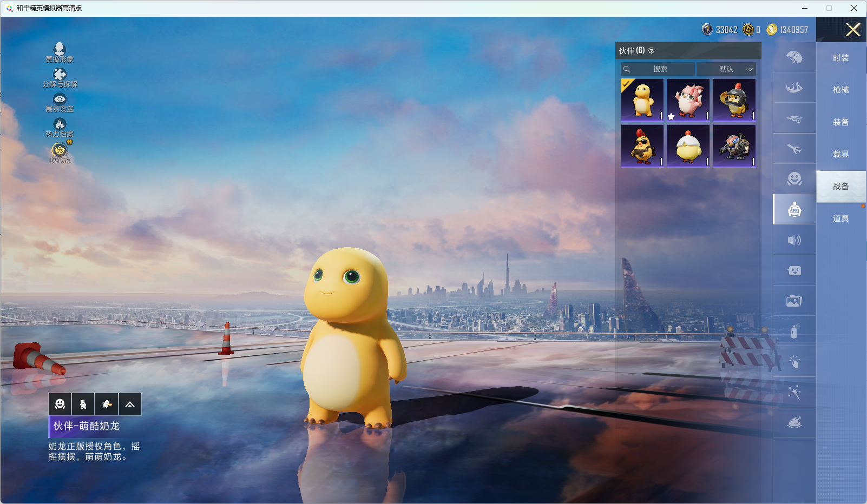This screenshot has height=504, width=867.
Task: Open the sound speaker category icon
Action: tap(794, 240)
